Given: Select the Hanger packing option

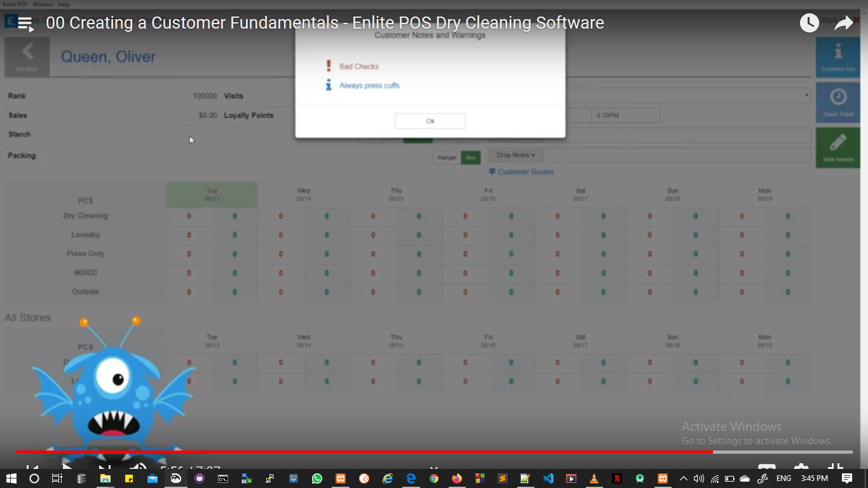Looking at the screenshot, I should point(447,157).
